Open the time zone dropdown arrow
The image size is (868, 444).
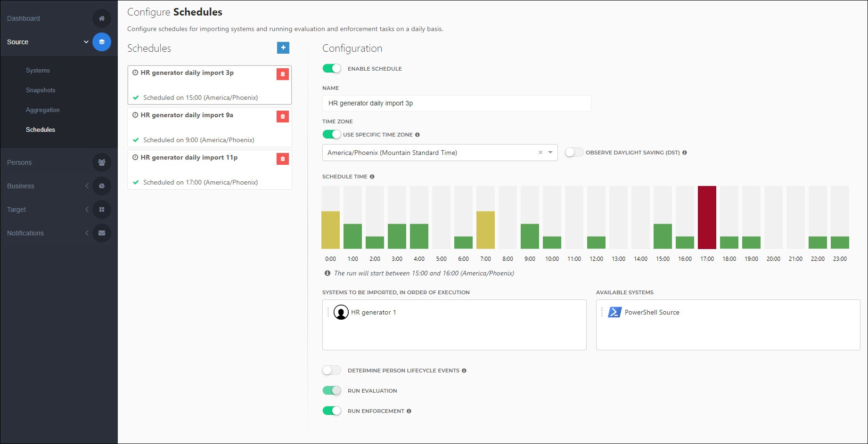pos(550,153)
